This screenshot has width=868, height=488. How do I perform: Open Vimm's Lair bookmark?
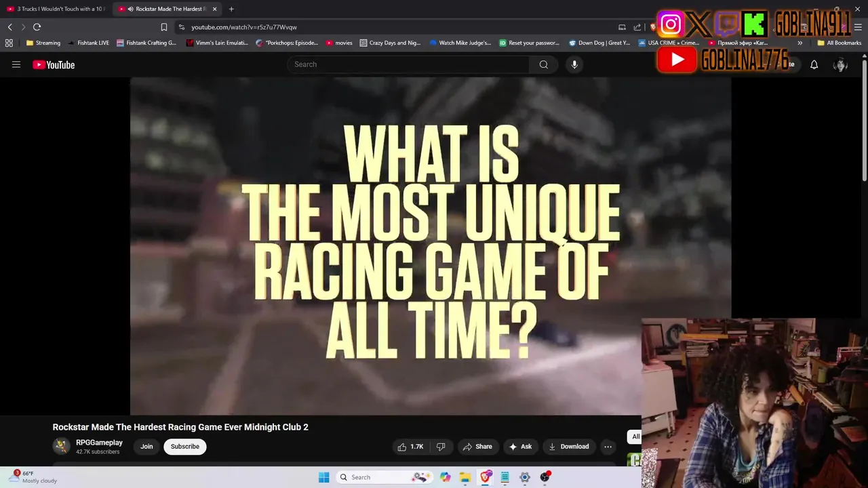click(218, 43)
